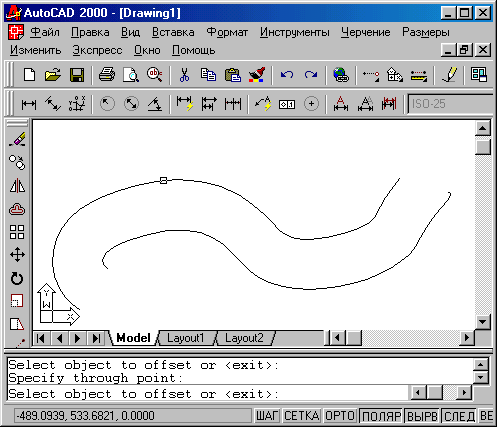Image resolution: width=497 pixels, height=427 pixels.
Task: Choose the Mirror tool in left toolbar
Action: 17,186
